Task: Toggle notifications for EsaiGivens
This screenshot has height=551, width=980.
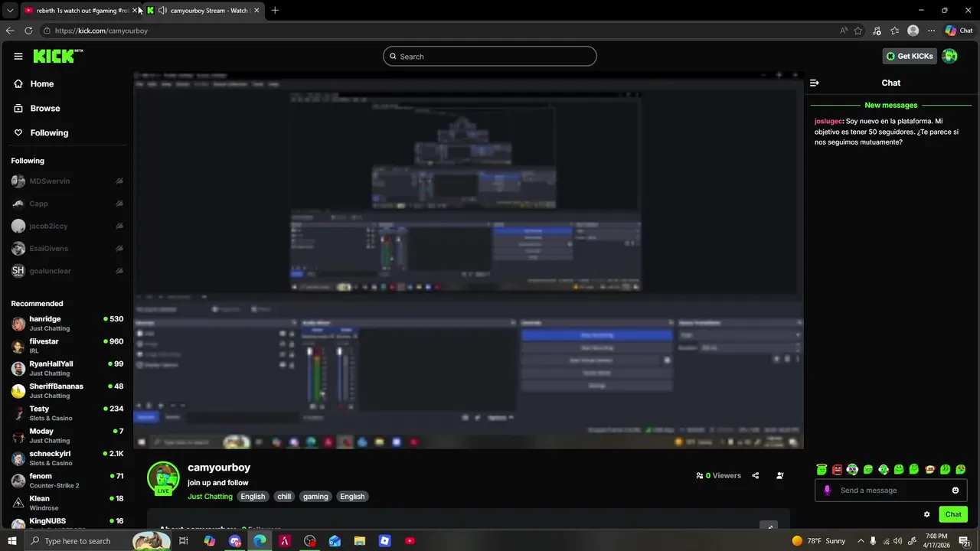Action: pos(119,249)
